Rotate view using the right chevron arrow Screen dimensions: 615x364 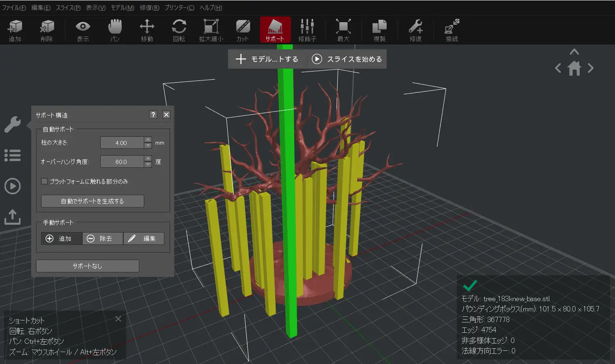[x=591, y=68]
